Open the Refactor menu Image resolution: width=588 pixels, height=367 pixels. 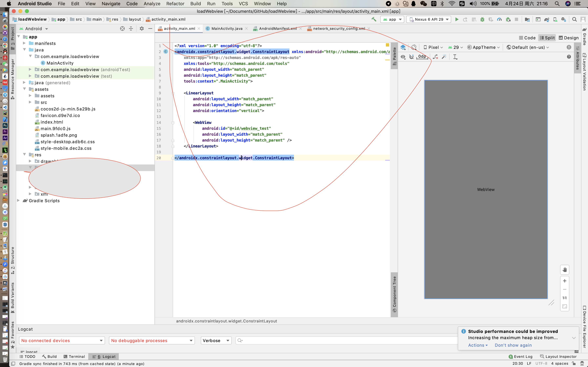[x=175, y=4]
